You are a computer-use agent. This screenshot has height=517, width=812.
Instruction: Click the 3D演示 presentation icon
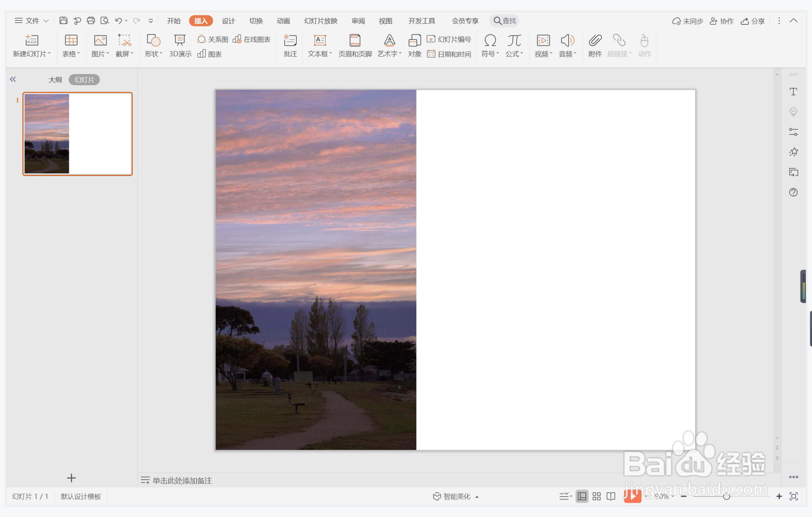coord(180,40)
